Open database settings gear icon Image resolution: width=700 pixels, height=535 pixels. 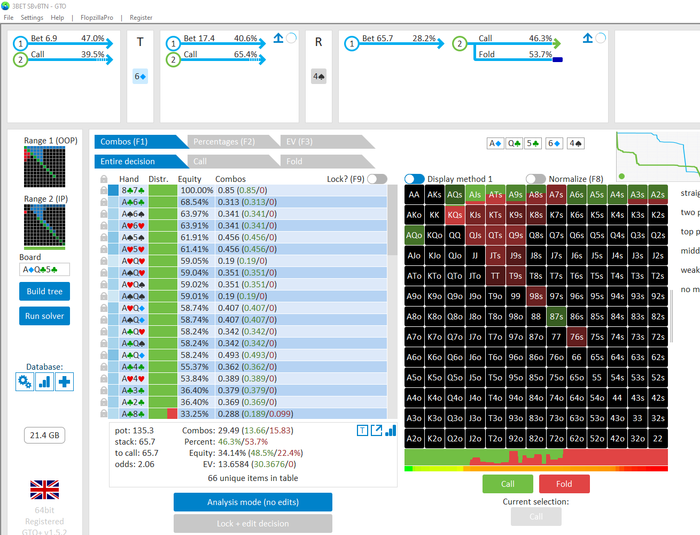click(x=24, y=382)
